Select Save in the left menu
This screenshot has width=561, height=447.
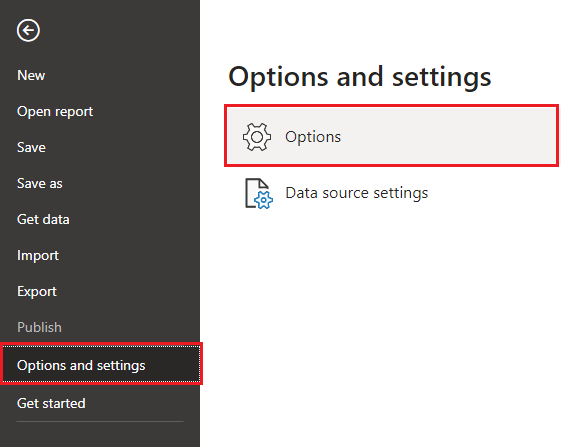click(31, 147)
